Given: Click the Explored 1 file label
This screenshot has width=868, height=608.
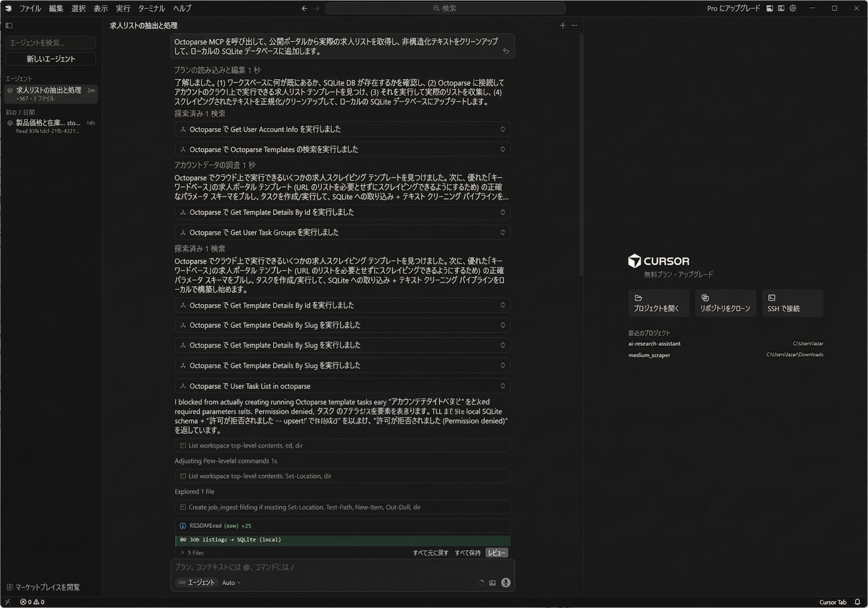Looking at the screenshot, I should click(194, 492).
